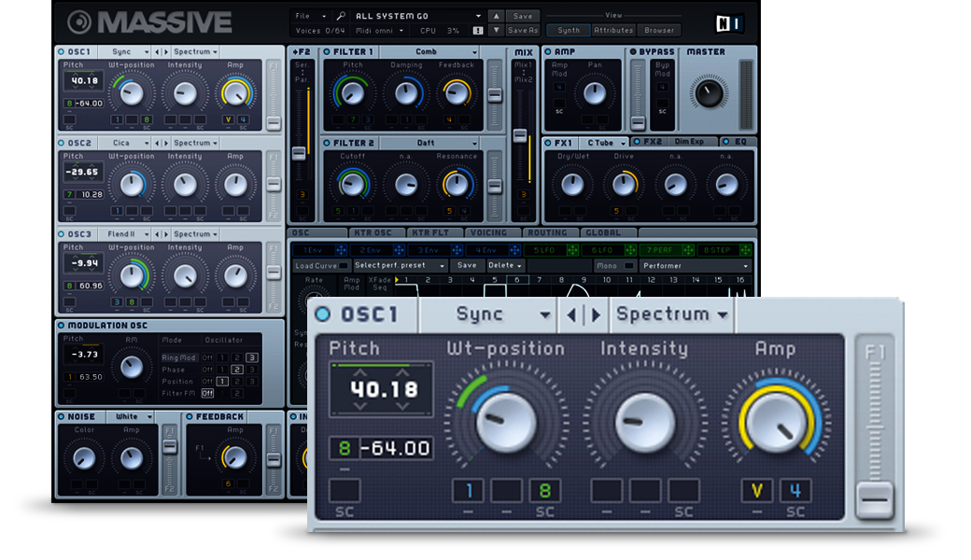Click the Noise Color knob
The image size is (971, 560).
[x=84, y=458]
